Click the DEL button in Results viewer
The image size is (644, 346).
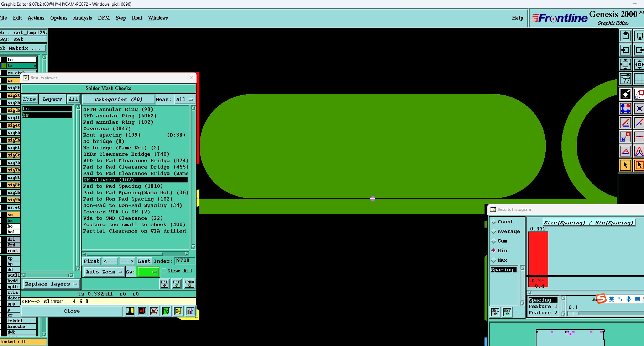(x=164, y=283)
